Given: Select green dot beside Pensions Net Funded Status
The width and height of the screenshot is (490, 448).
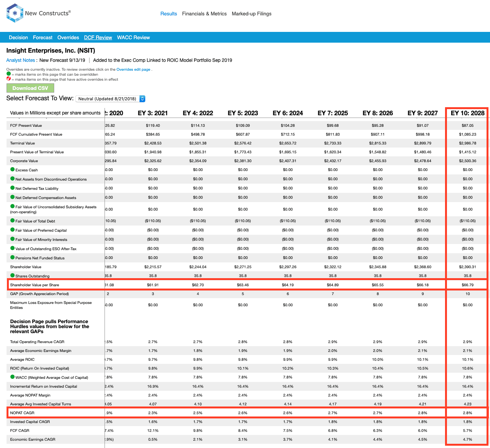Looking at the screenshot, I should point(13,257).
